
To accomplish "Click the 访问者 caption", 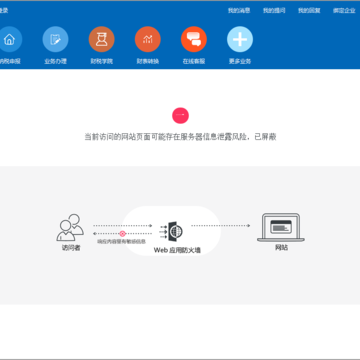I will click(71, 248).
